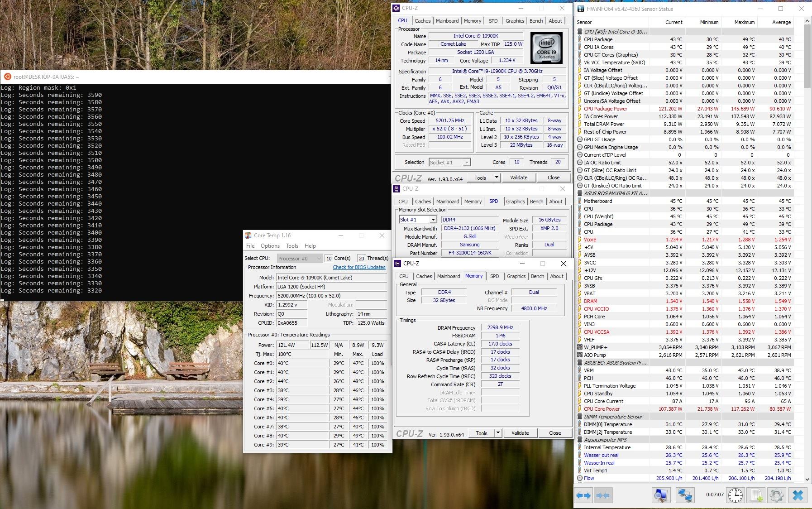Click HWiNFO scrollbar down arrow
Screen dimensions: 812x509
click(807, 479)
